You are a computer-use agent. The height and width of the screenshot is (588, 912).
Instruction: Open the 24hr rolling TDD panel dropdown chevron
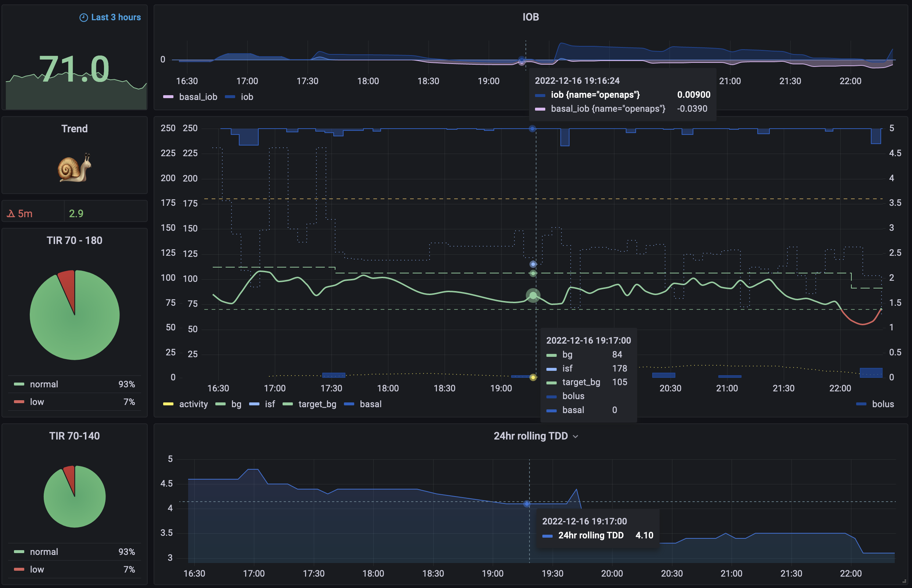point(576,437)
